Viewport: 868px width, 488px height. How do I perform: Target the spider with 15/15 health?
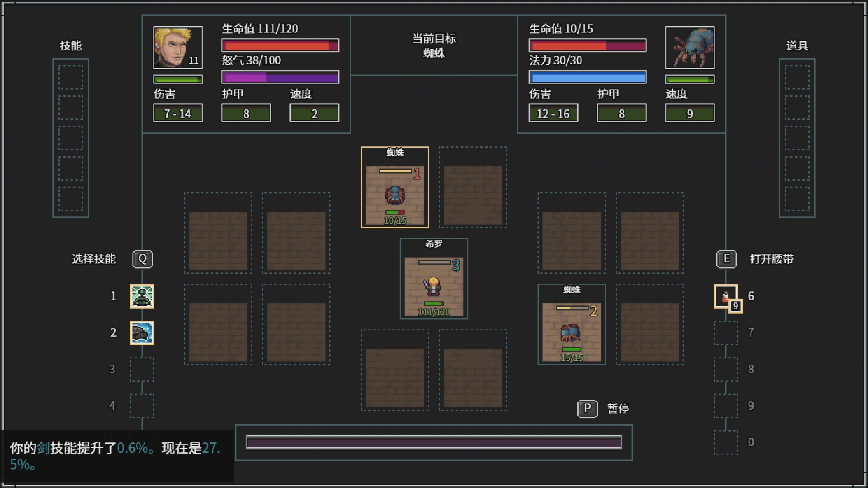coord(571,332)
